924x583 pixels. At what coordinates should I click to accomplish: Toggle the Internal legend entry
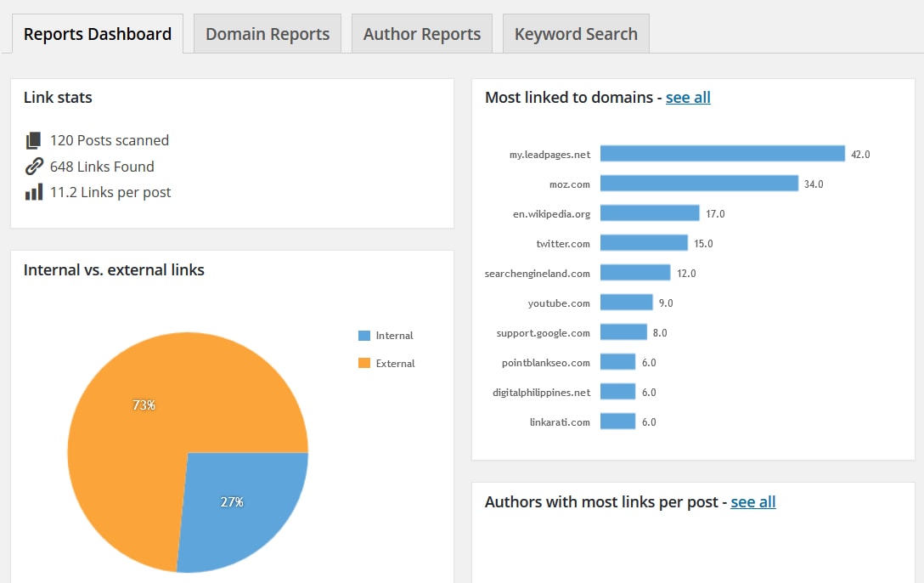[393, 335]
